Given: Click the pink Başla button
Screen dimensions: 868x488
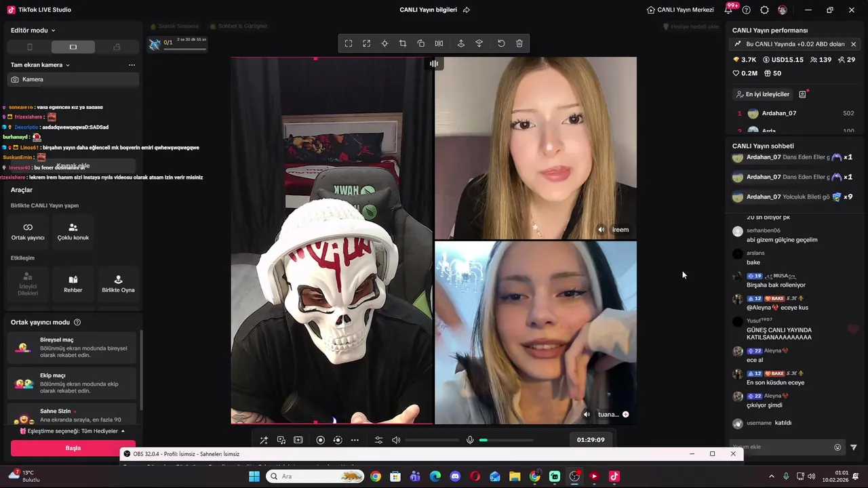Looking at the screenshot, I should coord(73,448).
